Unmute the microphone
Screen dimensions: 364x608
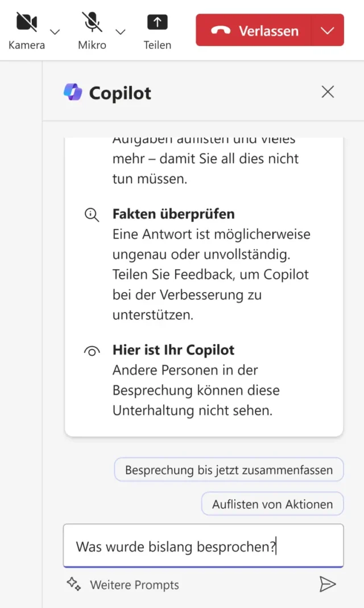click(92, 23)
